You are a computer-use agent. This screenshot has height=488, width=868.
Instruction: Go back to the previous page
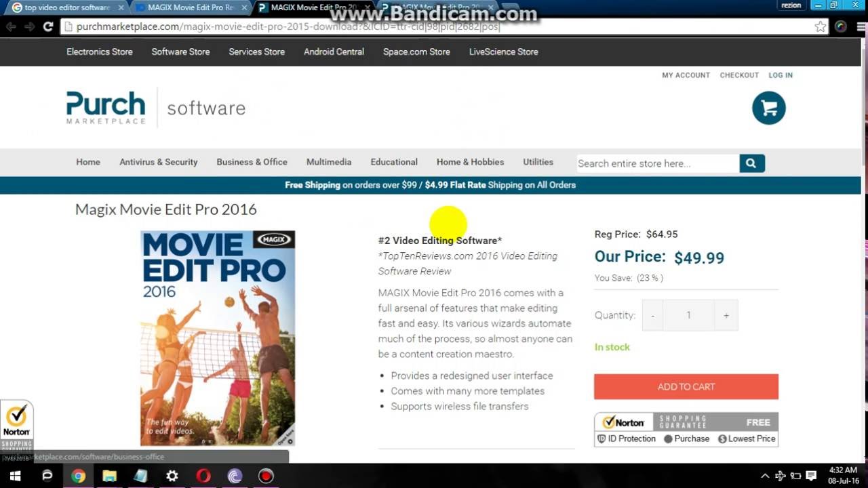click(x=11, y=26)
